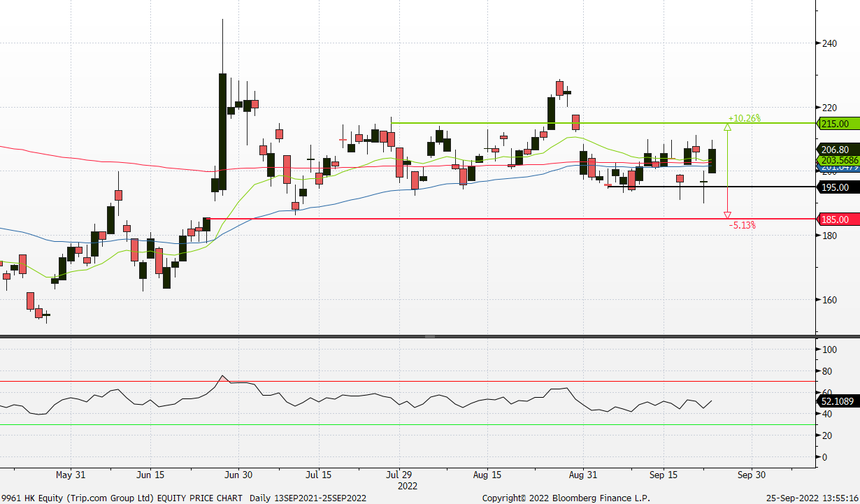Select the 52.1089 RSI value label

point(838,401)
